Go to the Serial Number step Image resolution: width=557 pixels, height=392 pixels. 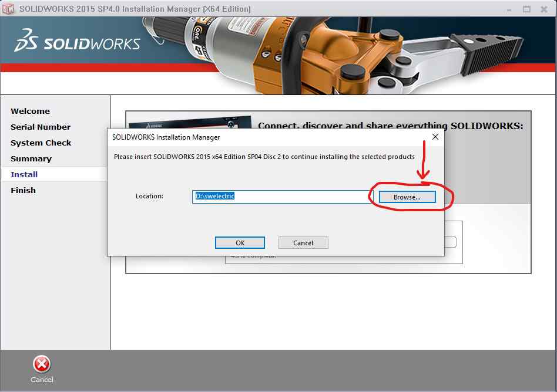(x=41, y=127)
